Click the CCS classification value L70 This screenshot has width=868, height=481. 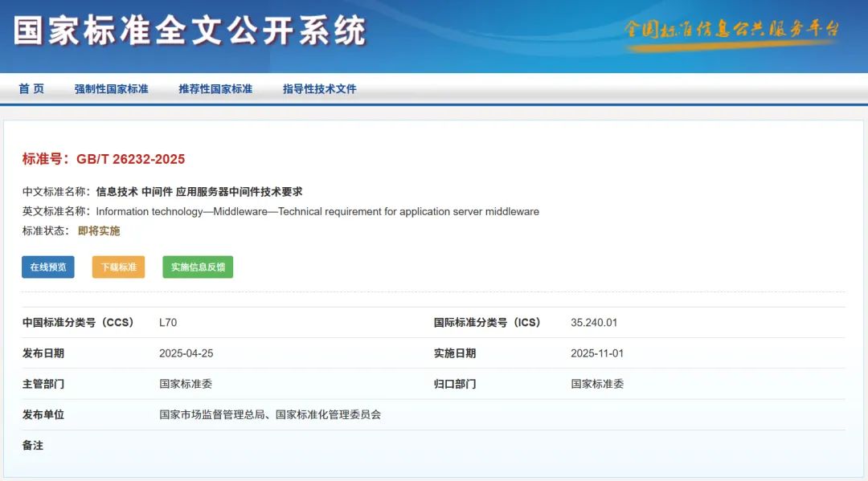pos(166,322)
